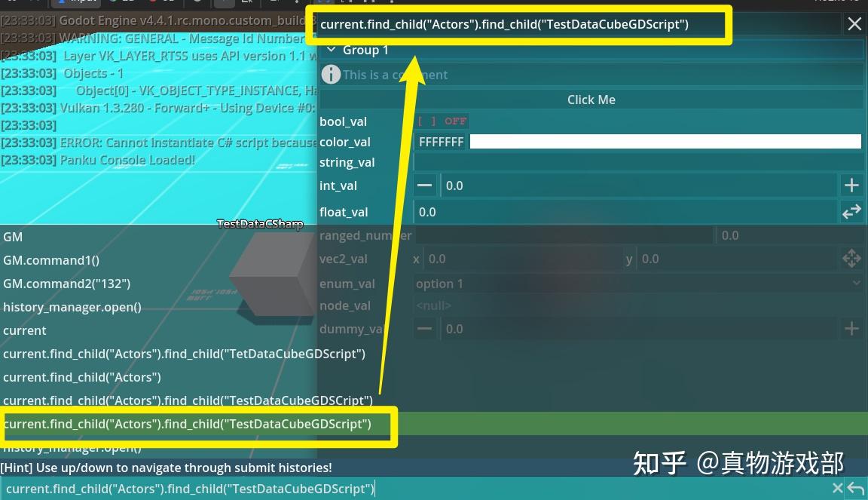Close the expression inspector with the X icon

click(x=855, y=23)
